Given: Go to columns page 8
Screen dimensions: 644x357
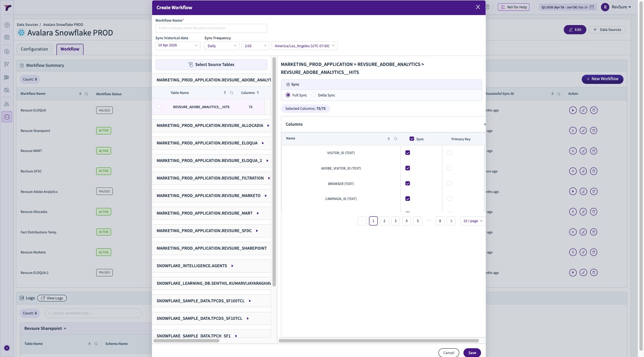Looking at the screenshot, I should coord(440,221).
